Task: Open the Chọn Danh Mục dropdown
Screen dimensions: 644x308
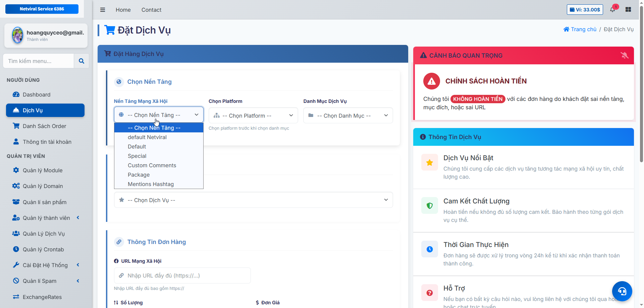Action: click(348, 116)
